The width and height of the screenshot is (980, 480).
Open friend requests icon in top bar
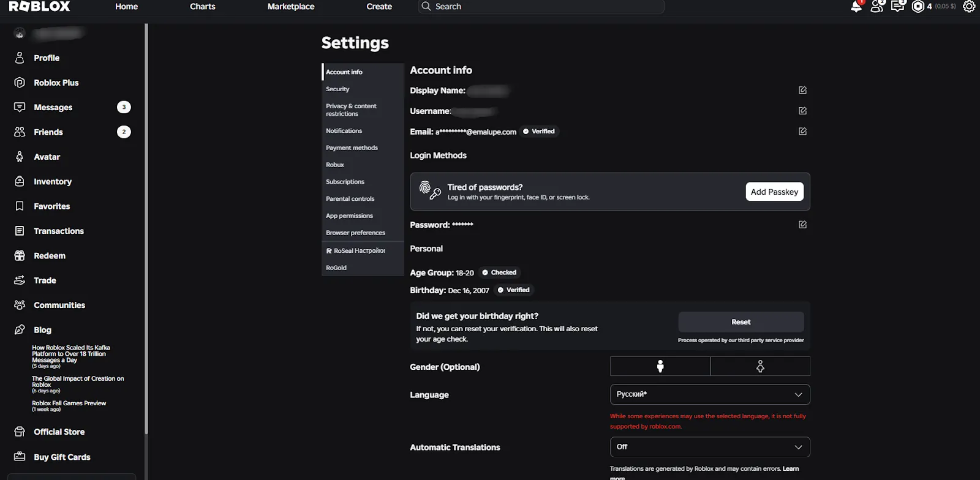tap(877, 7)
